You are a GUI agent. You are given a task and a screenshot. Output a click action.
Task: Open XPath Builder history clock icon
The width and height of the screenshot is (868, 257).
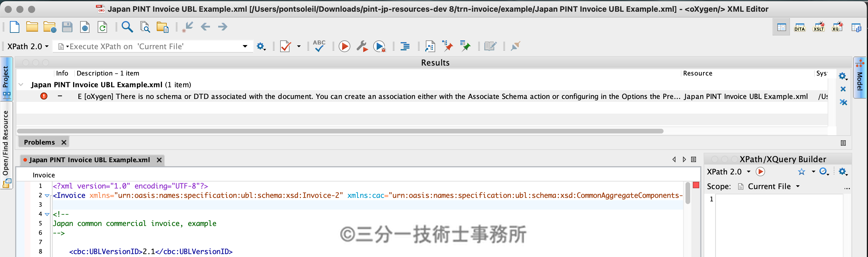point(824,172)
